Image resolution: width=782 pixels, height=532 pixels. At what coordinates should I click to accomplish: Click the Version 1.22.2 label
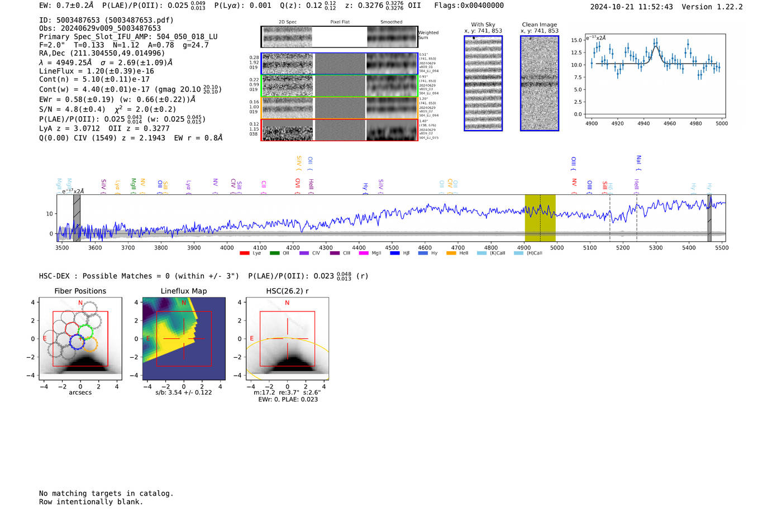point(712,7)
